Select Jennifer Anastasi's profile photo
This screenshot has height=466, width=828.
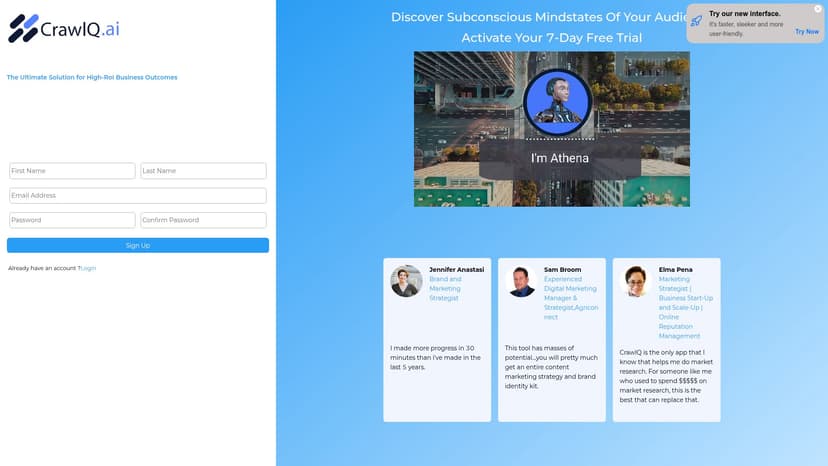pos(406,281)
